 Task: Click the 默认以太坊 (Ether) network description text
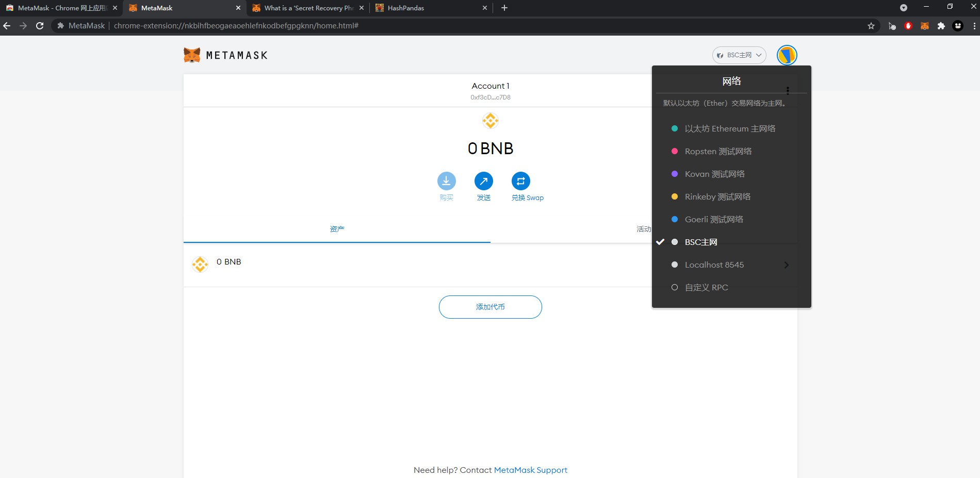click(724, 103)
